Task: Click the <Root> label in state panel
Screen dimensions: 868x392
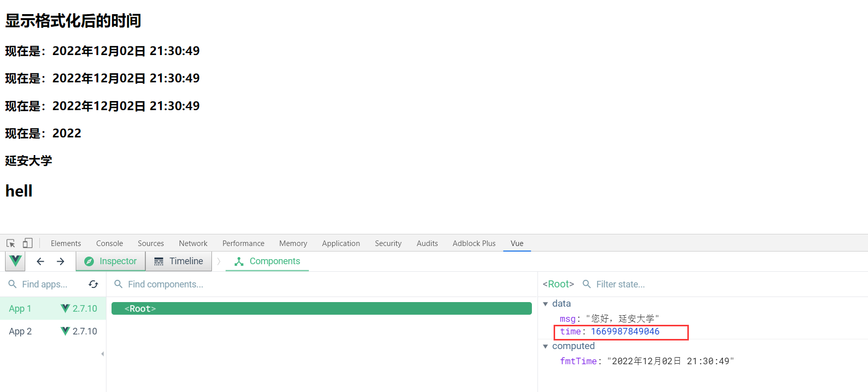Action: (x=558, y=284)
